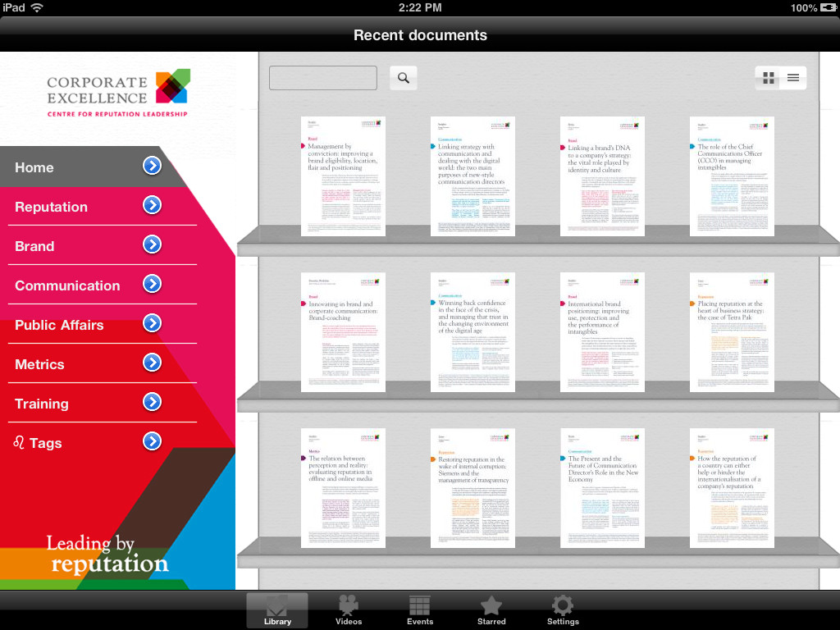This screenshot has width=840, height=630.
Task: Switch to list view layout
Action: pyautogui.click(x=793, y=78)
